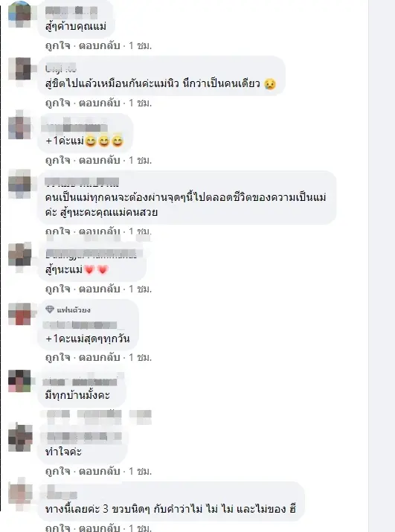
Task: Click ถูกใจ under "+1ค่ะแม่" smiley-emoji comment
Action: pyautogui.click(x=58, y=160)
